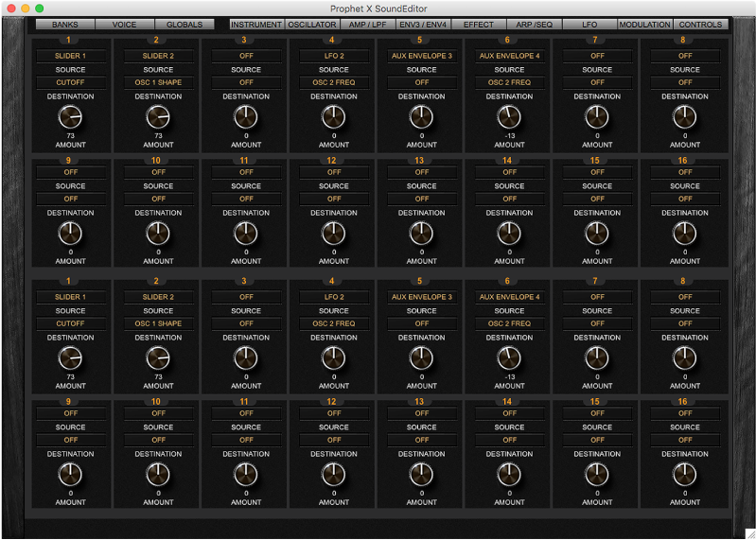The height and width of the screenshot is (540, 756).
Task: Click the green fullscreen window button
Action: click(39, 9)
